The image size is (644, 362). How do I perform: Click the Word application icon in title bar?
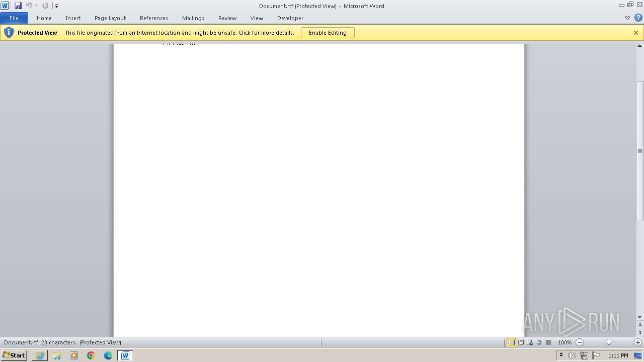(5, 6)
